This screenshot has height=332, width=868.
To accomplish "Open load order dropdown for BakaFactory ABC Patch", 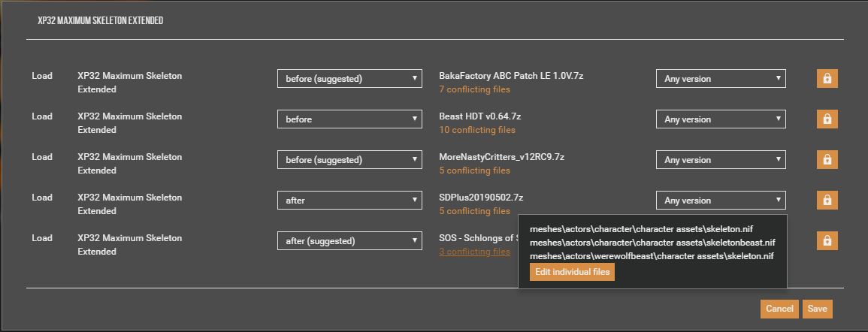I will pyautogui.click(x=349, y=79).
